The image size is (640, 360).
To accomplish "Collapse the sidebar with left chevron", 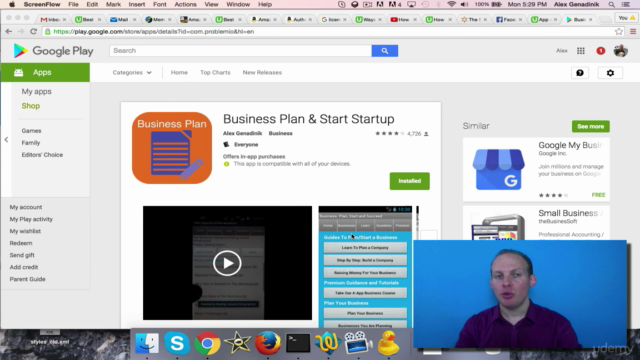I will (6, 140).
